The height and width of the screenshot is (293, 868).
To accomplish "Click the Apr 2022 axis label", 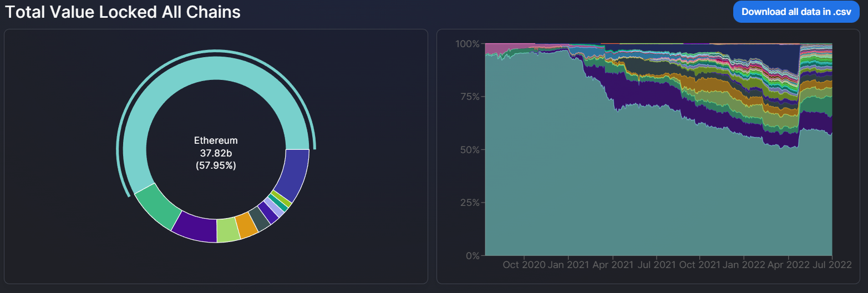I will [788, 265].
